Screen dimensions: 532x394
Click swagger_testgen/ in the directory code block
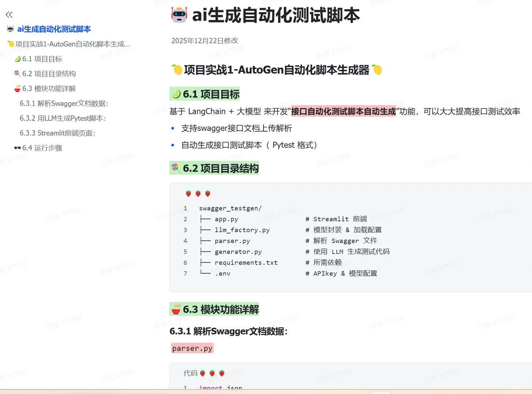click(230, 208)
